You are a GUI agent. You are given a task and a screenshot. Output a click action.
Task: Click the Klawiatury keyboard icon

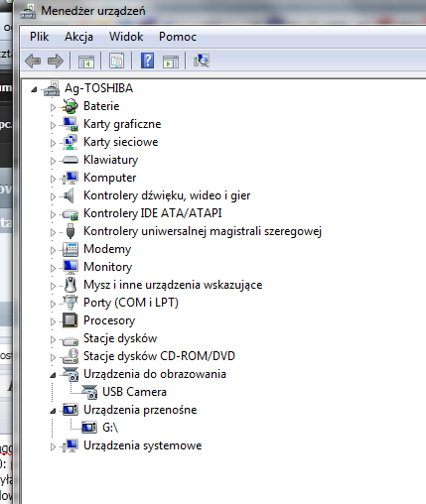71,160
